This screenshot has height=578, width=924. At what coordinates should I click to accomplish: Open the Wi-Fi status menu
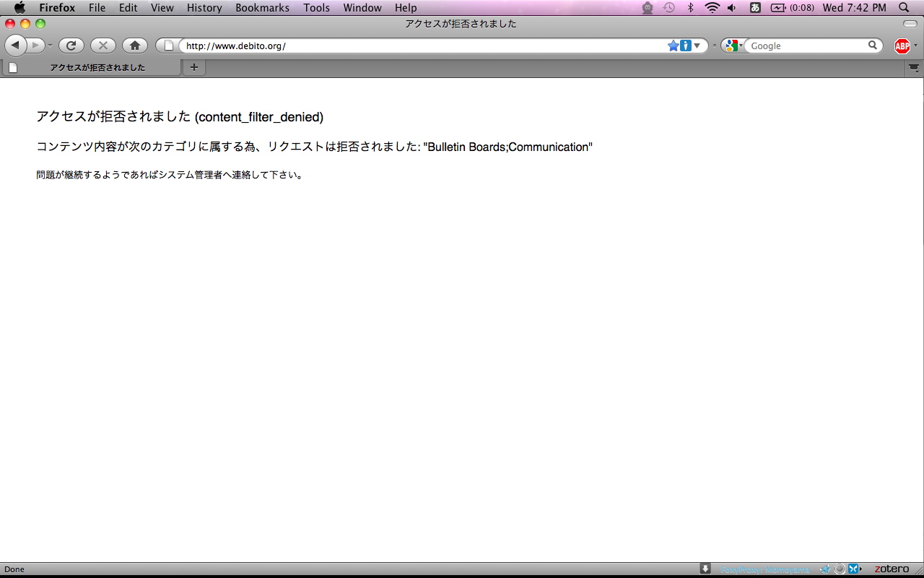coord(712,8)
